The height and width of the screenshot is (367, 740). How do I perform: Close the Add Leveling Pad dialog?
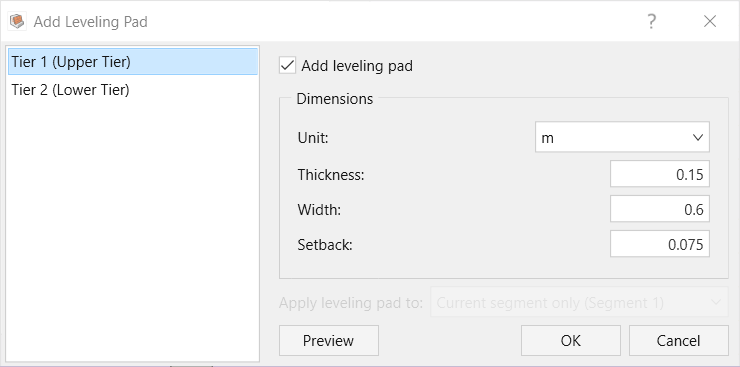click(710, 21)
